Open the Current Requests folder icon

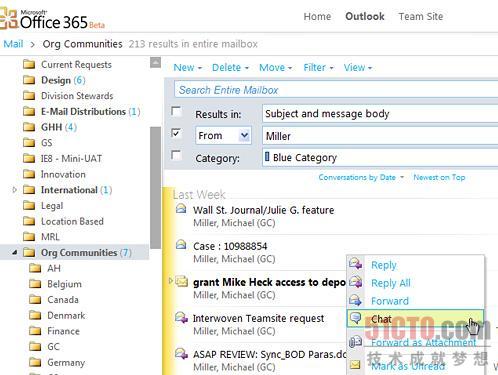(x=29, y=64)
